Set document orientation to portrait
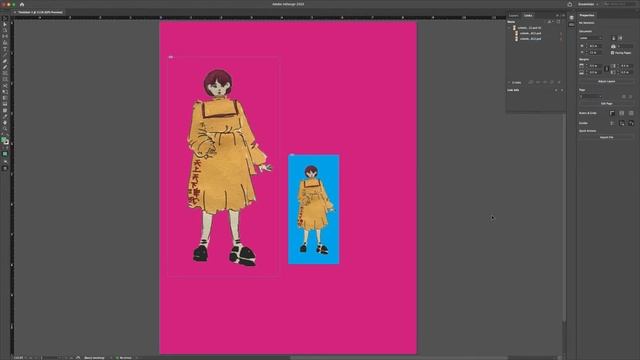Screen dimensions: 640x360 (x=613, y=38)
